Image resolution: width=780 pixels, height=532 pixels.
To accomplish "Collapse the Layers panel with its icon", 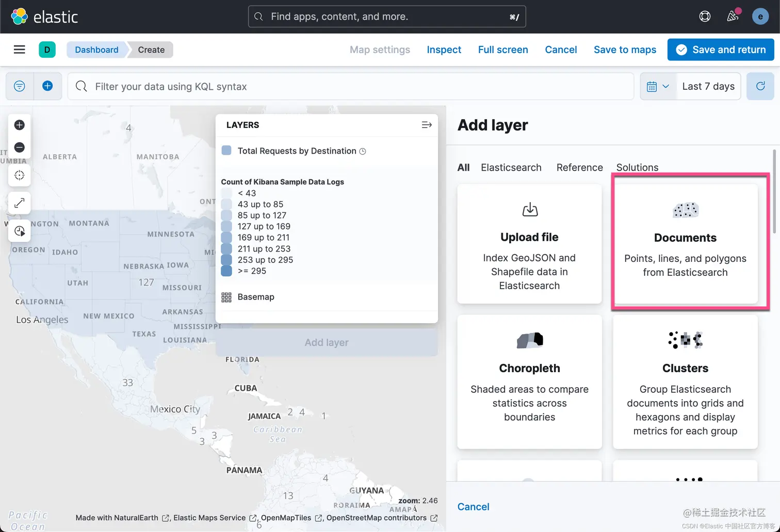I will pos(427,125).
